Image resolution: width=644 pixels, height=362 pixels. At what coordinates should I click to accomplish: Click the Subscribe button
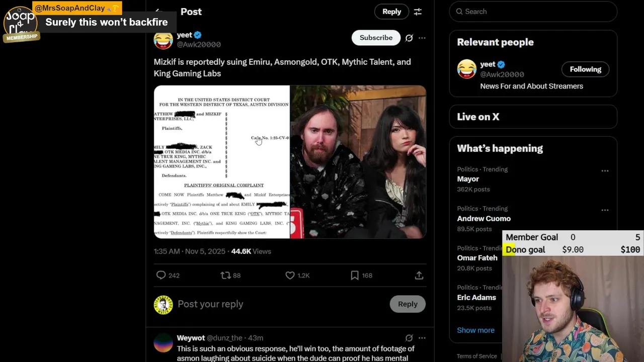click(376, 38)
